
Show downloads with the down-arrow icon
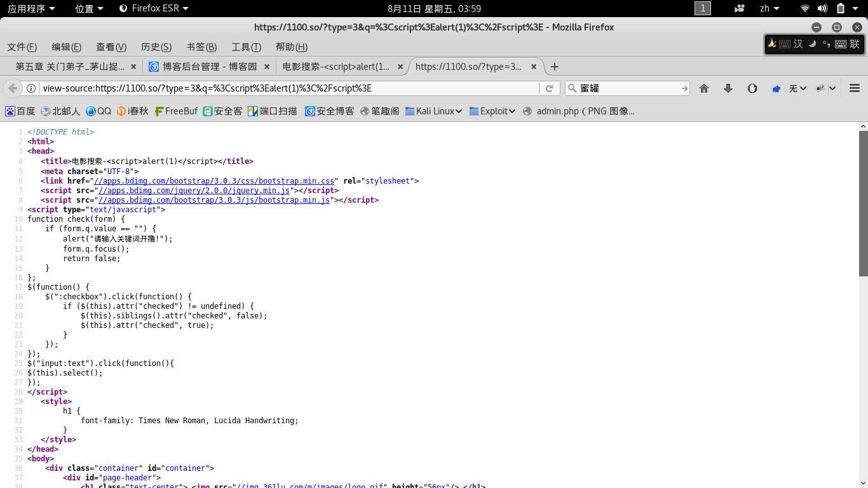(x=728, y=88)
